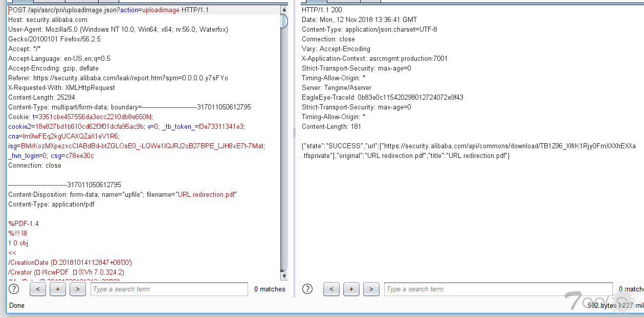Select the multipart boundary line ending 317011050612795
Viewport: 644px width, 318px height.
tap(64, 185)
